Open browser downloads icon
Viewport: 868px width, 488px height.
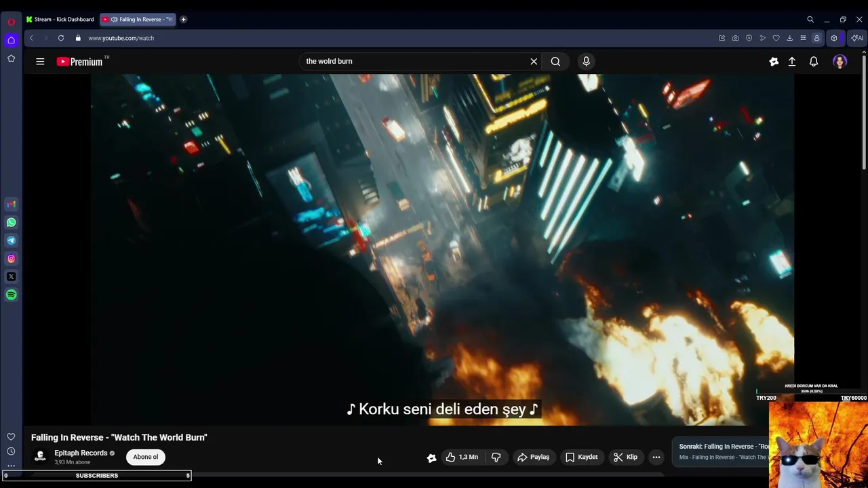(x=790, y=38)
